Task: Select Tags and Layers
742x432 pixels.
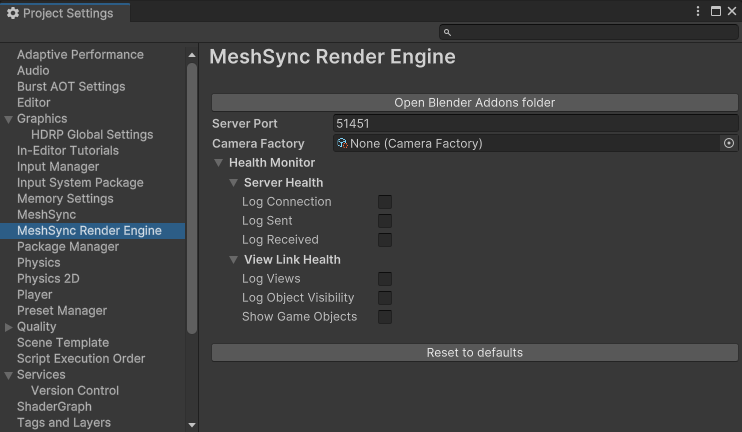Action: (64, 423)
